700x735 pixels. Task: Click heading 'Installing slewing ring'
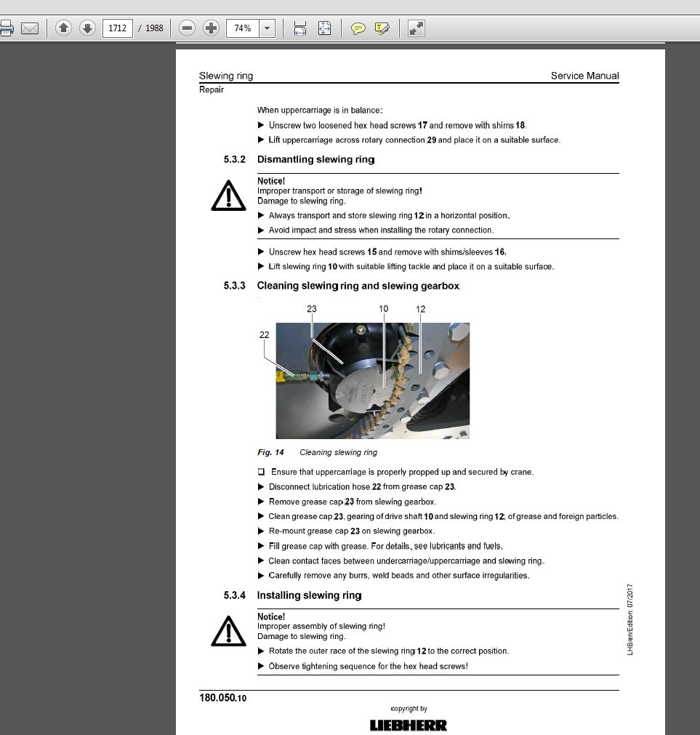(x=309, y=595)
